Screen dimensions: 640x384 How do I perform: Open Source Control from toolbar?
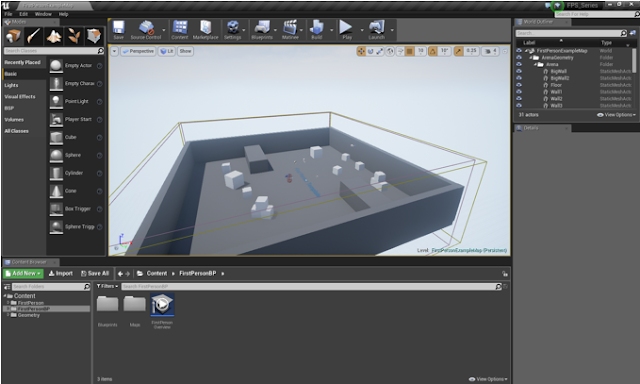point(146,30)
